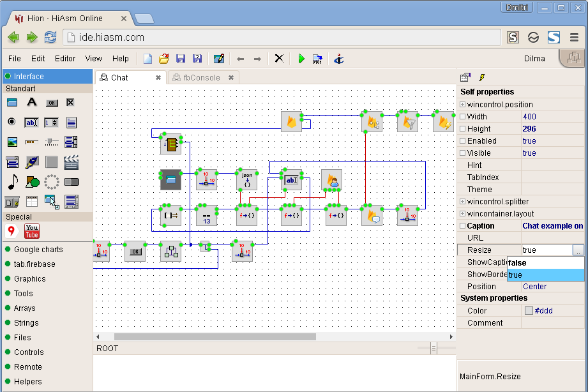Toggle the Width property checkbox

pyautogui.click(x=463, y=117)
